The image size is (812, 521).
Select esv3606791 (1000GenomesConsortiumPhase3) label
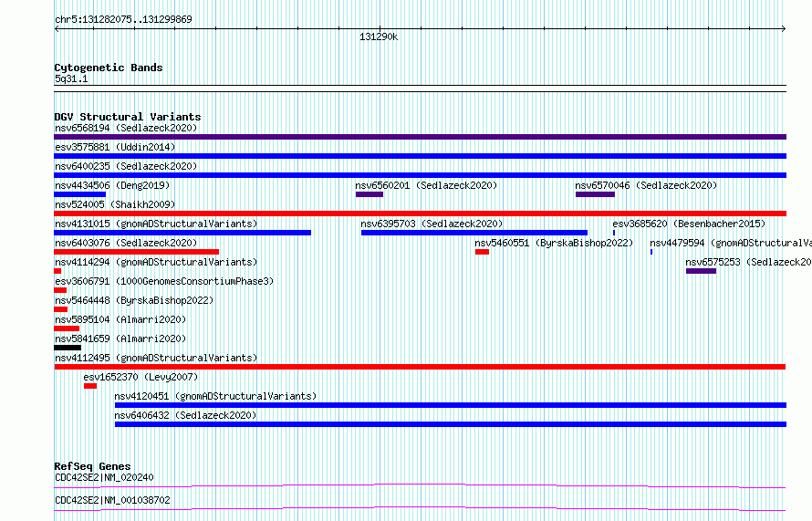tap(164, 281)
